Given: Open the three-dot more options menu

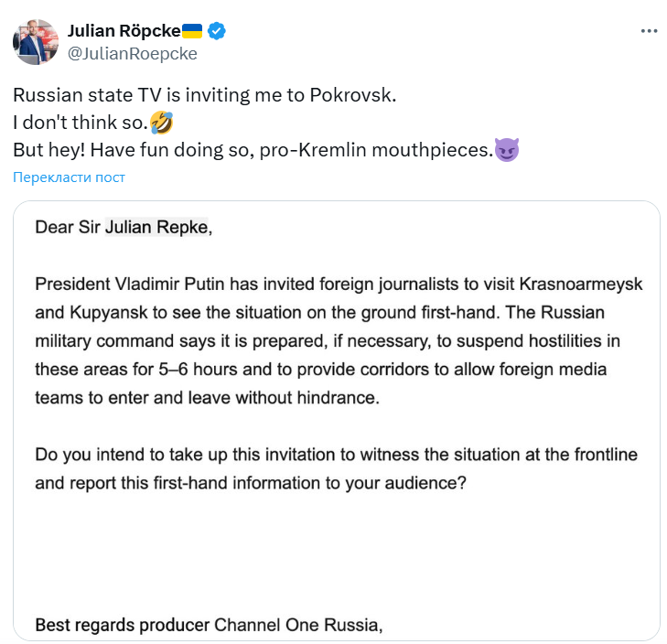Looking at the screenshot, I should [x=649, y=30].
